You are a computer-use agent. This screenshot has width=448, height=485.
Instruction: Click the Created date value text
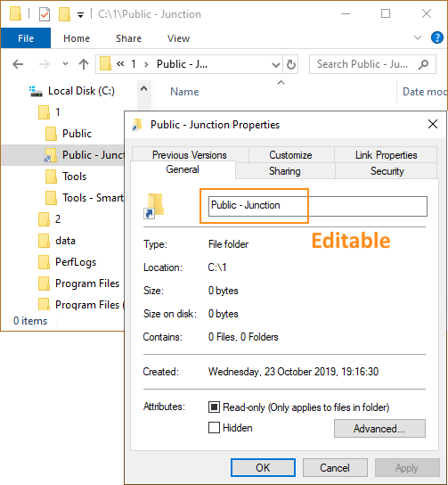[x=293, y=372]
